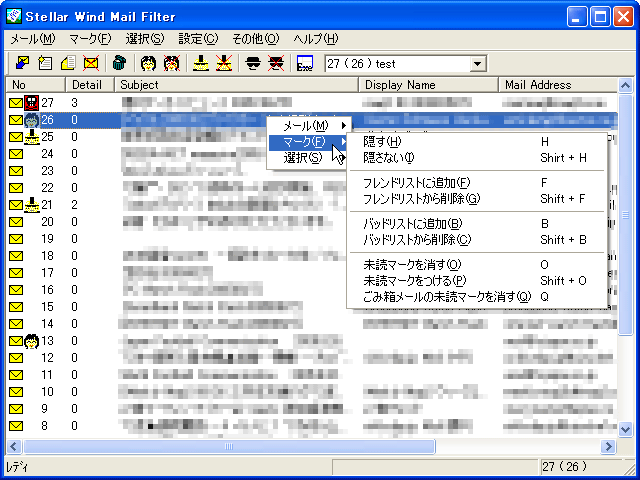The height and width of the screenshot is (480, 640).
Task: Click the yellow document pages toolbar icon
Action: 68,63
